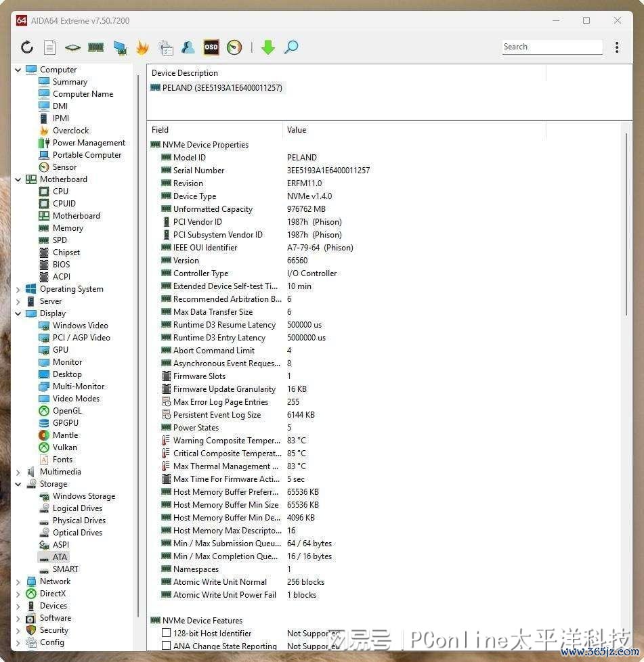Collapse the Motherboard tree group
Image resolution: width=644 pixels, height=662 pixels.
18,179
